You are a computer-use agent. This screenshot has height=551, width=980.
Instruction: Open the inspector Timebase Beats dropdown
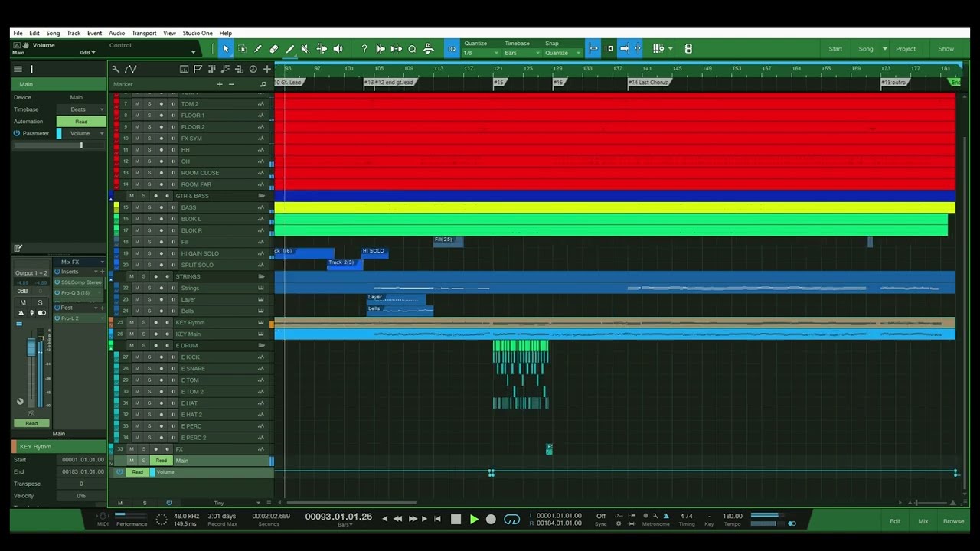[81, 109]
